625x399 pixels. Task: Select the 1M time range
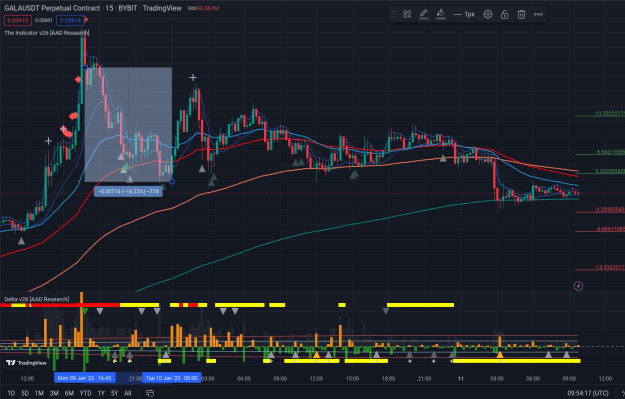(x=39, y=393)
